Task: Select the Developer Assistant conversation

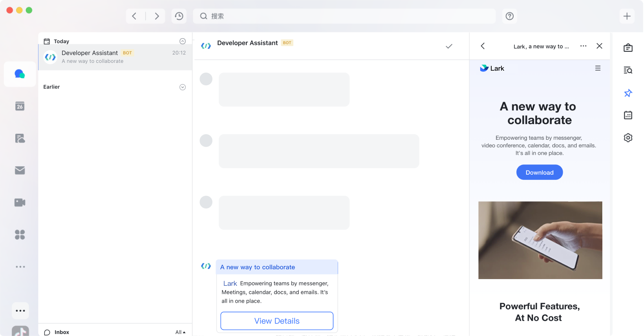Action: click(115, 57)
